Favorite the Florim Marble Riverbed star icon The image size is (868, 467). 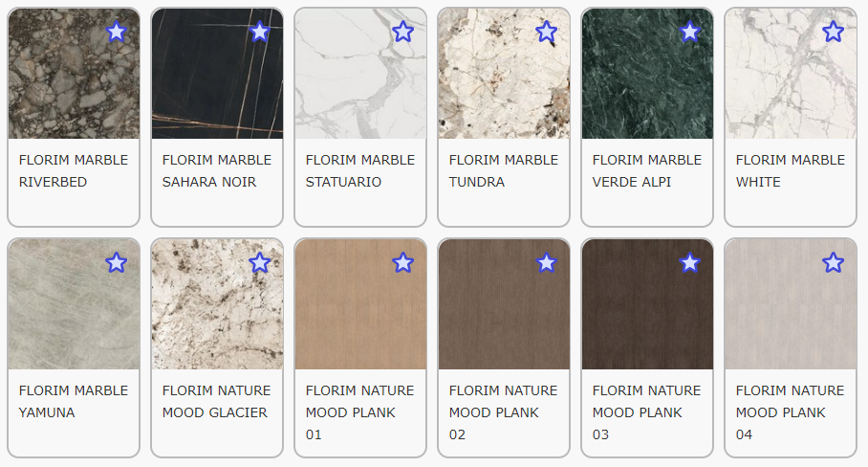(117, 32)
